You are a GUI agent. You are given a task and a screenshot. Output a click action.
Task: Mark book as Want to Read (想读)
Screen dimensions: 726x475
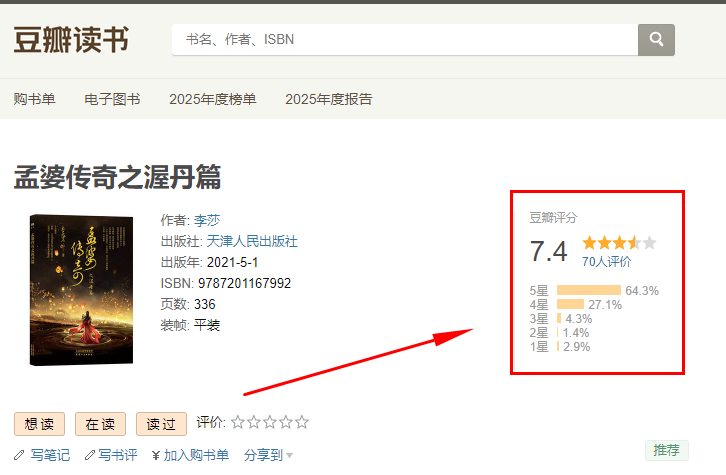tap(39, 424)
